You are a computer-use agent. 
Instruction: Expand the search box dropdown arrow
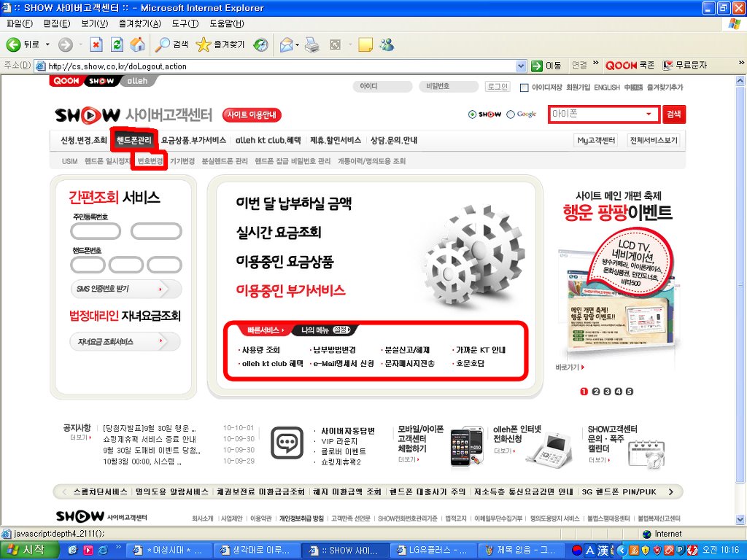click(649, 114)
